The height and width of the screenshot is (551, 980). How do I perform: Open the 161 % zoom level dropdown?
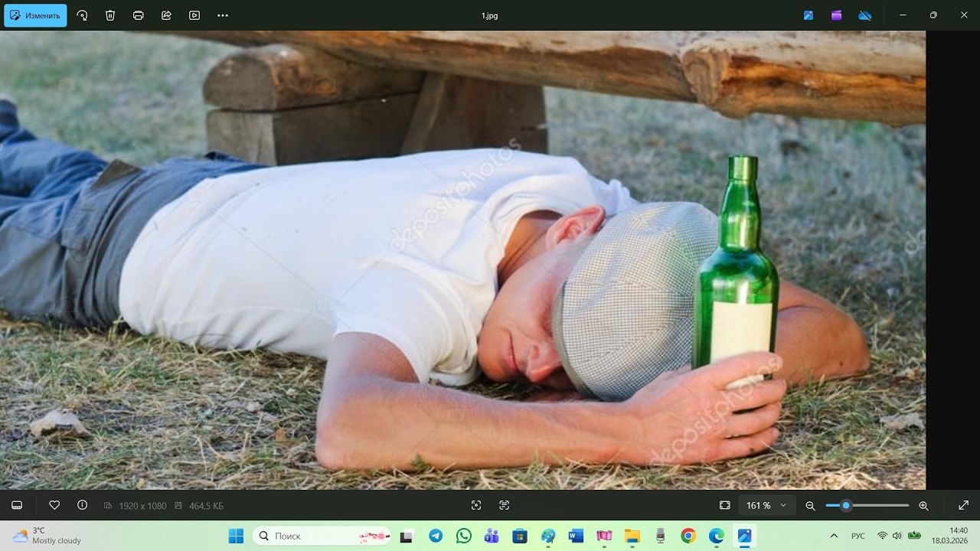pyautogui.click(x=767, y=505)
